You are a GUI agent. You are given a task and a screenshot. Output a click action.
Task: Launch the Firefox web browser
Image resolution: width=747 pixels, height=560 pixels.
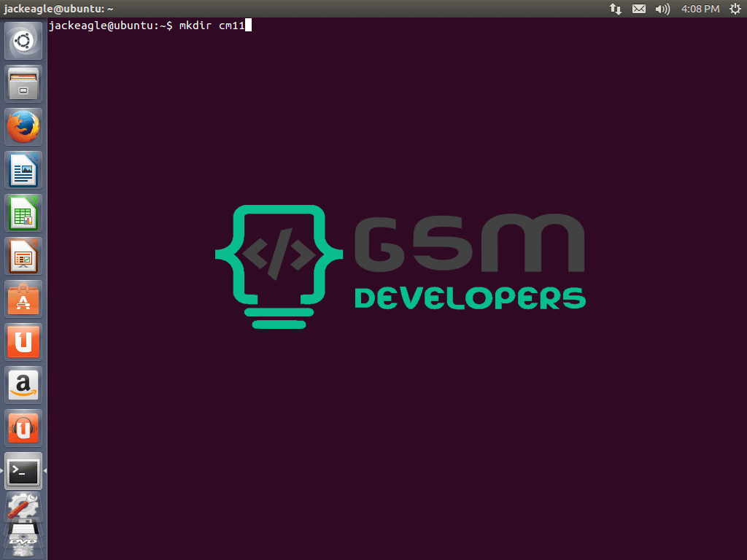click(x=23, y=127)
